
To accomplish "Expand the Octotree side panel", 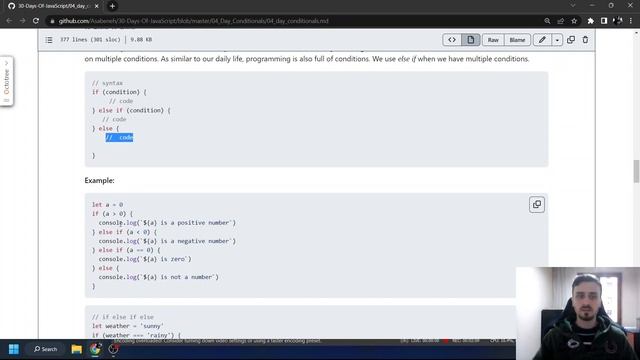I will point(7,81).
